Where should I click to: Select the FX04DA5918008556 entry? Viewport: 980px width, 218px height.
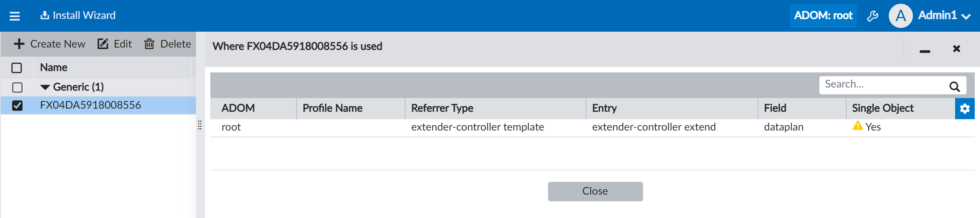[90, 105]
